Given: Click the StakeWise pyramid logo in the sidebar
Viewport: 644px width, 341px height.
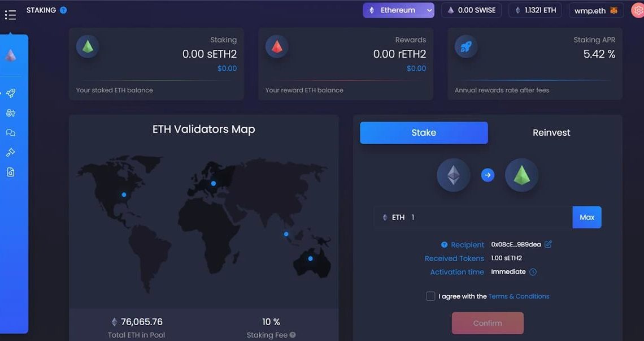Looking at the screenshot, I should pyautogui.click(x=11, y=55).
